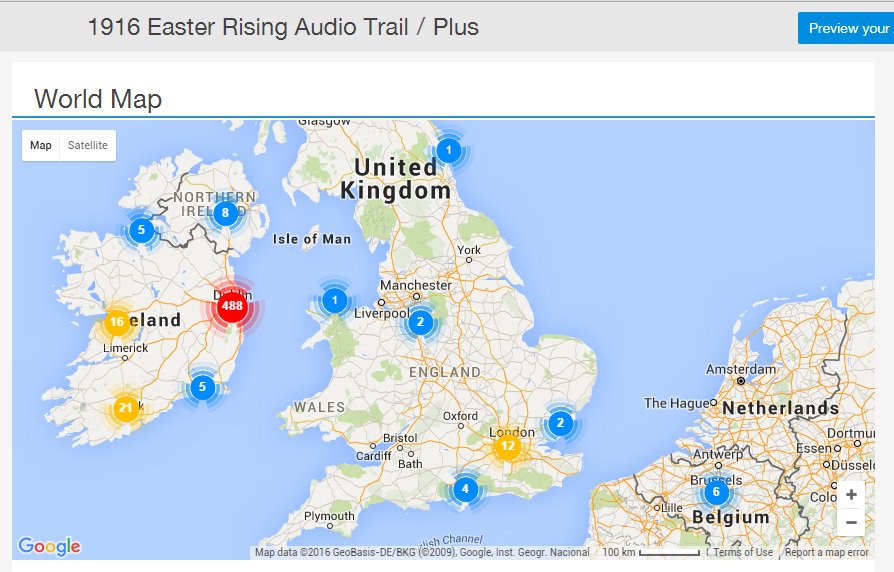Open the Terms of Use link
The height and width of the screenshot is (572, 894).
click(x=743, y=552)
